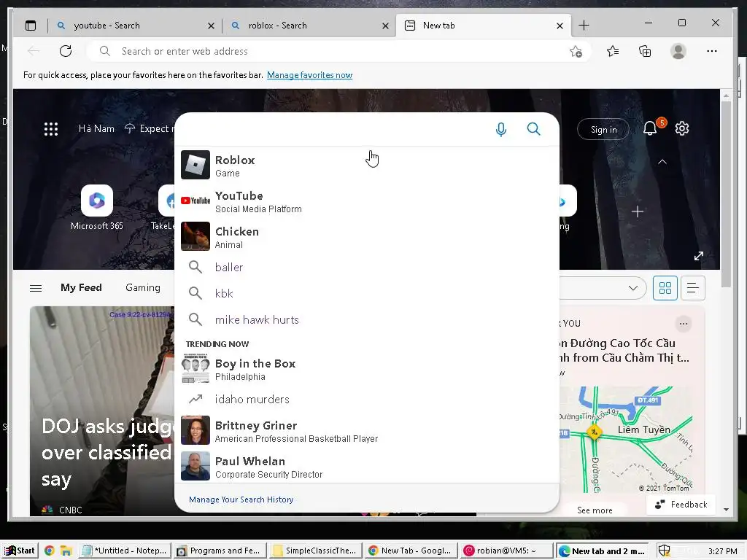This screenshot has width=747, height=560.
Task: Click See more on map card
Action: pyautogui.click(x=595, y=510)
